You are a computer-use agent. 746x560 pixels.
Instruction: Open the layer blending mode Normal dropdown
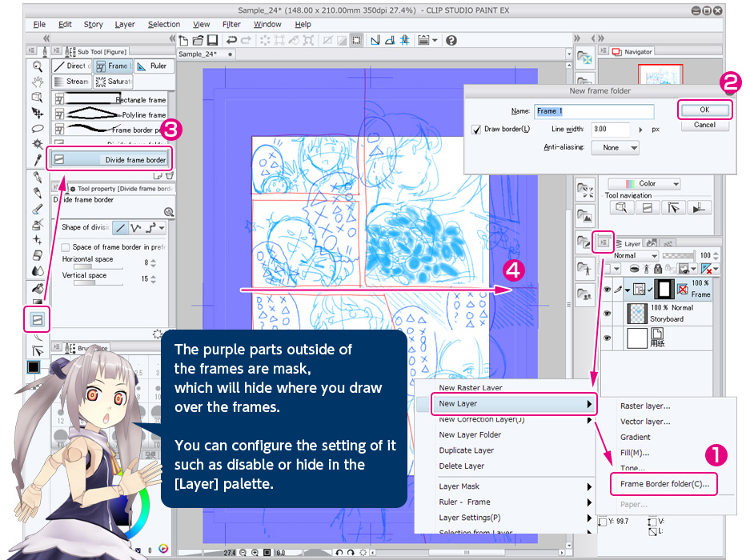coord(632,255)
